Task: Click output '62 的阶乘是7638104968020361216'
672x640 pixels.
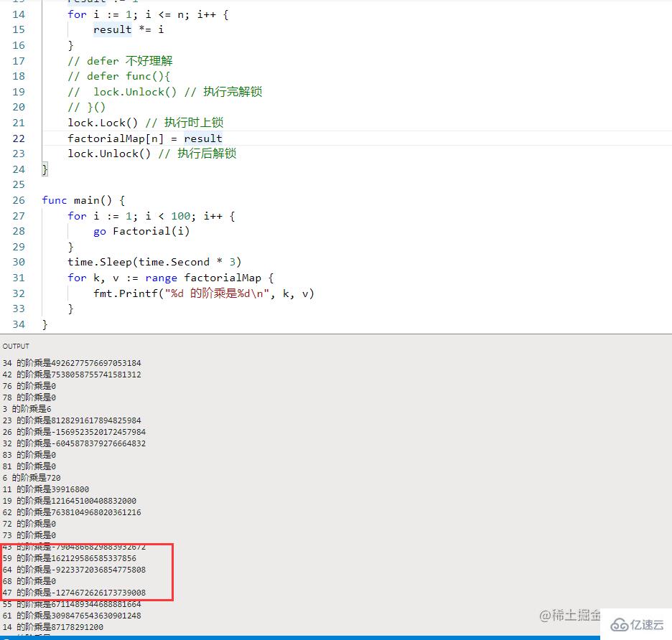Action: pyautogui.click(x=72, y=512)
